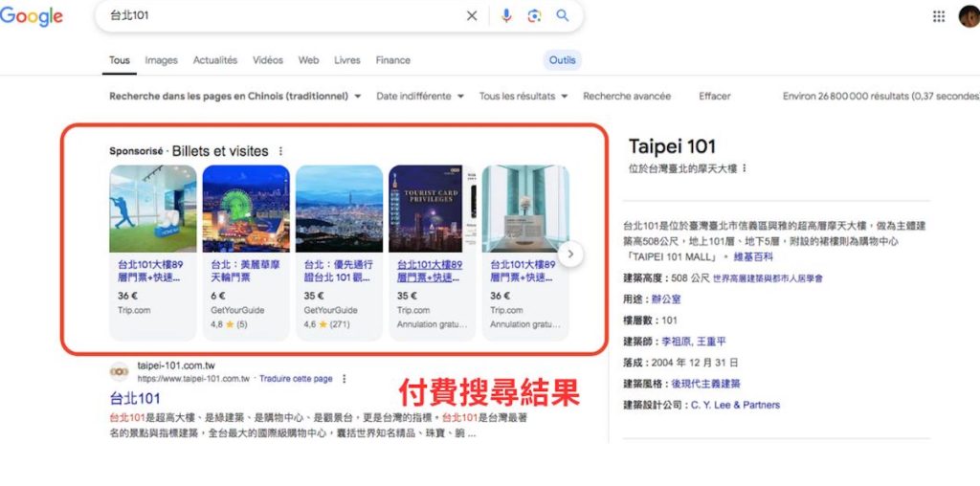The image size is (980, 486).
Task: Open the ferris wheel ad thumbnail
Action: point(246,209)
